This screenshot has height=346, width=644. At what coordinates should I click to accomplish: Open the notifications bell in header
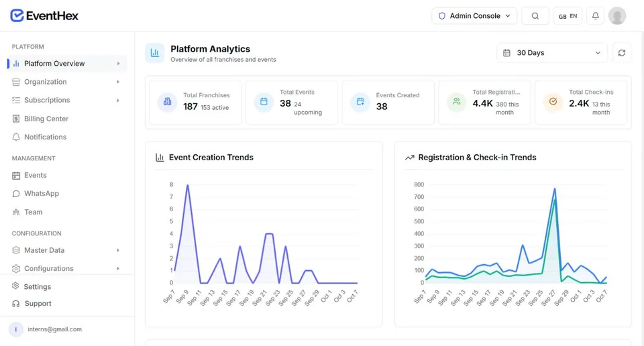tap(595, 16)
